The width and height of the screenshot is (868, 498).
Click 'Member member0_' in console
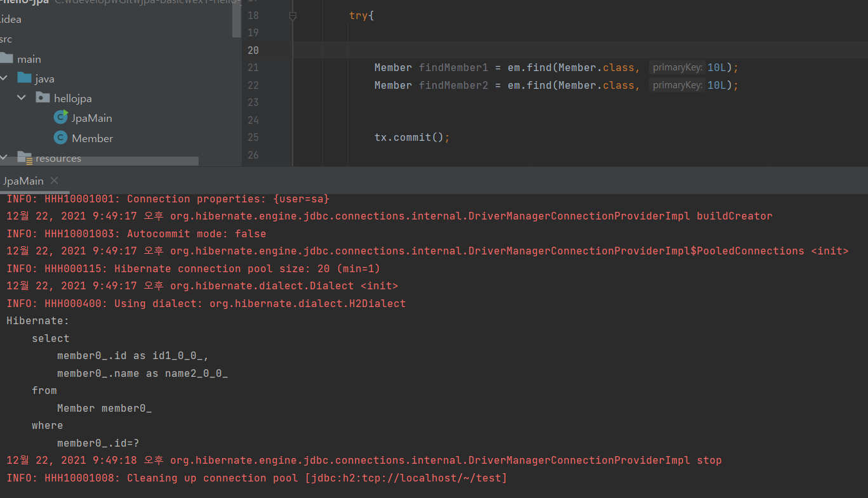click(x=105, y=408)
